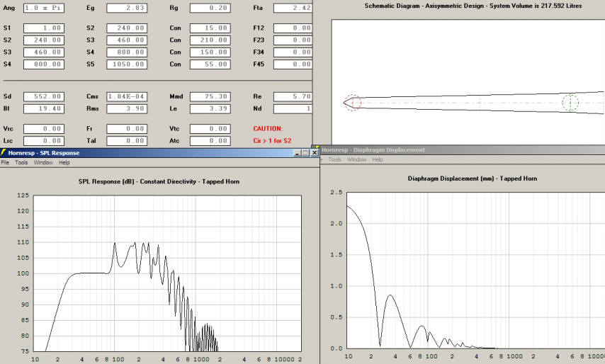Click the red CAUTION: warning text
Image resolution: width=605 pixels, height=364 pixels.
[x=268, y=129]
